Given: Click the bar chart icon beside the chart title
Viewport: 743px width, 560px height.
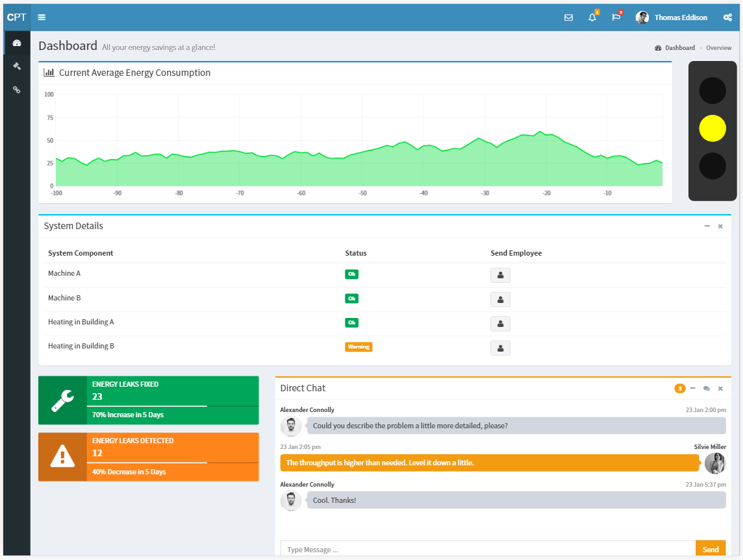Looking at the screenshot, I should [x=49, y=73].
